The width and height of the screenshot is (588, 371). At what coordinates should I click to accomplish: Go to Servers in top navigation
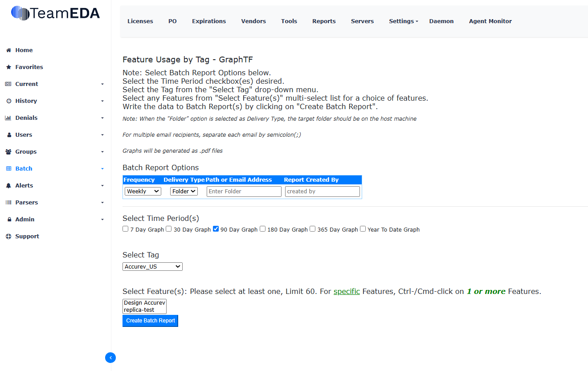362,21
